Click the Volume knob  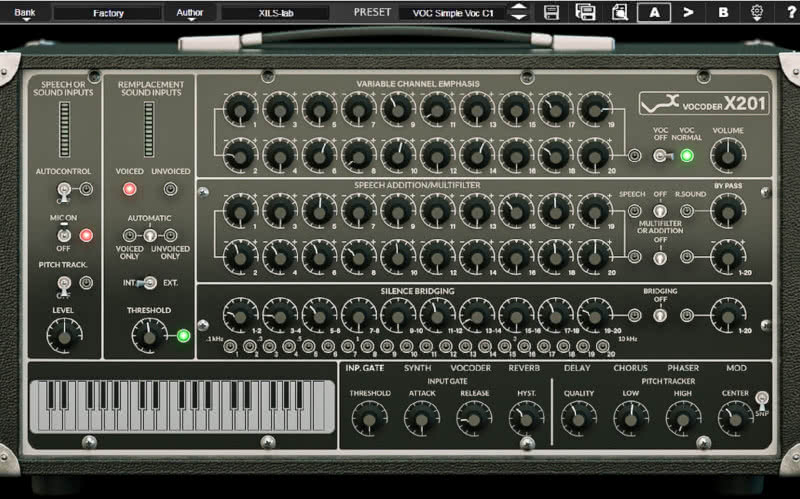[728, 156]
